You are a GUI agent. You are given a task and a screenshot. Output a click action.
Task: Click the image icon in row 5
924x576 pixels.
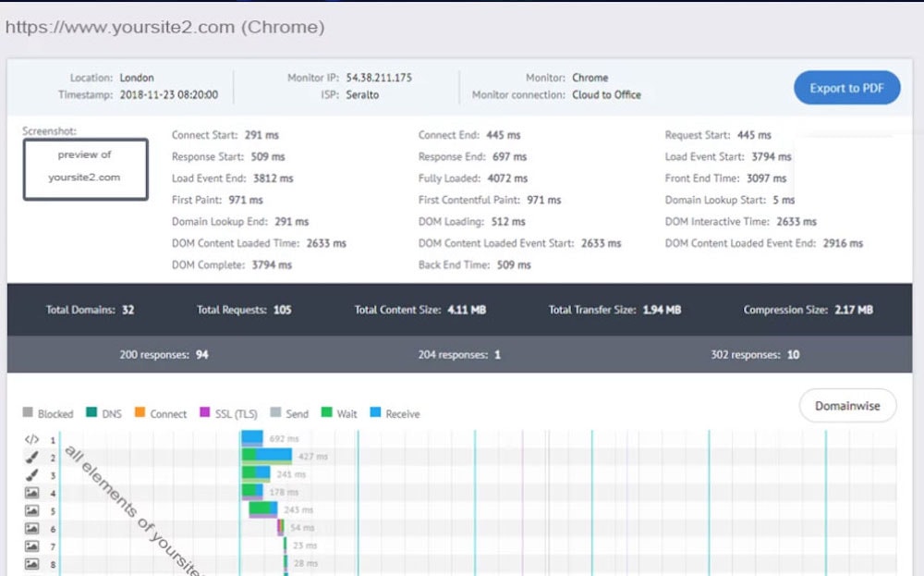(31, 510)
